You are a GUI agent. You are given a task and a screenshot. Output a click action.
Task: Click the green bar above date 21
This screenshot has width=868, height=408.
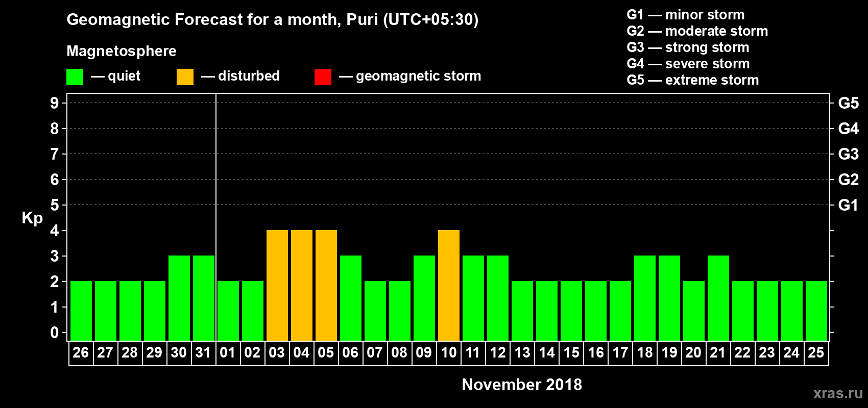(718, 298)
